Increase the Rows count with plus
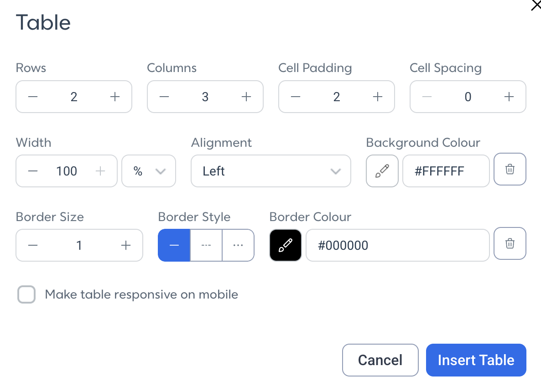The image size is (541, 392). [x=115, y=97]
